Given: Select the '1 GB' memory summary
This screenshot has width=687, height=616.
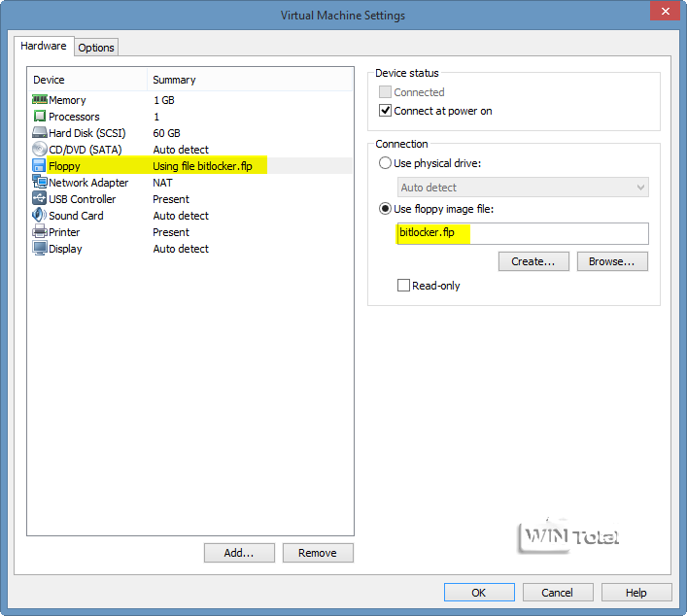Looking at the screenshot, I should click(x=164, y=100).
